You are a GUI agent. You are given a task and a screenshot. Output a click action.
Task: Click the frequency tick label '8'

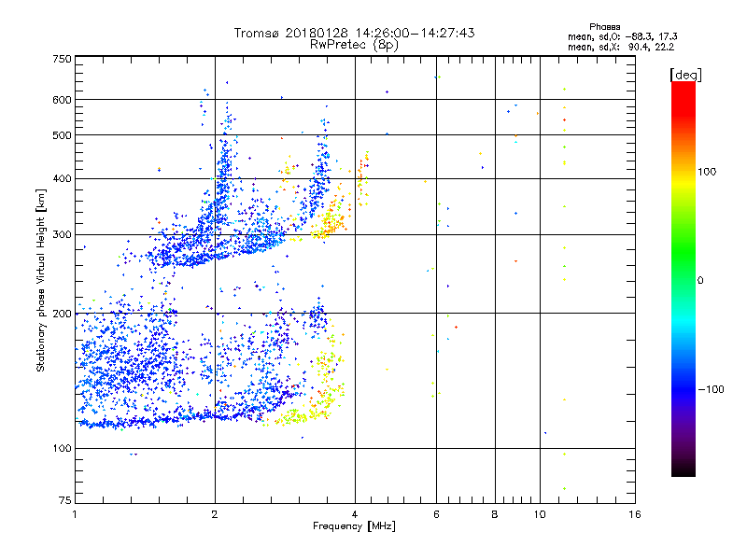[495, 514]
